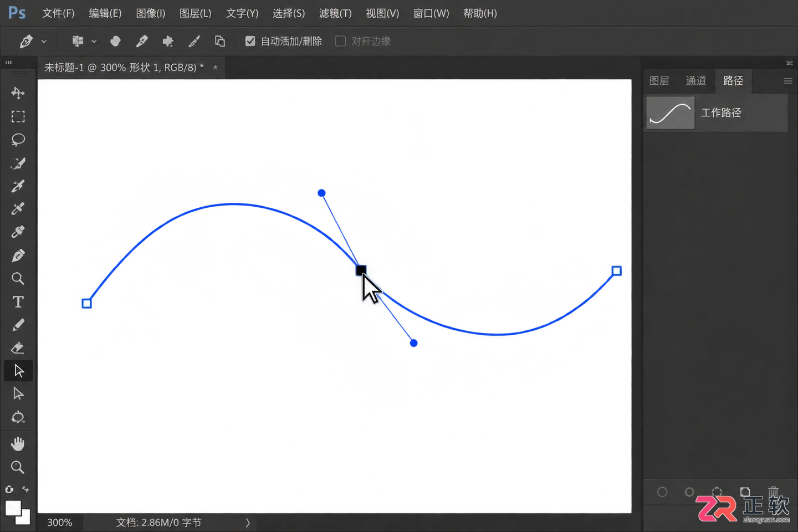
Task: Select the Direct Selection hollow arrow tool
Action: coord(18,393)
